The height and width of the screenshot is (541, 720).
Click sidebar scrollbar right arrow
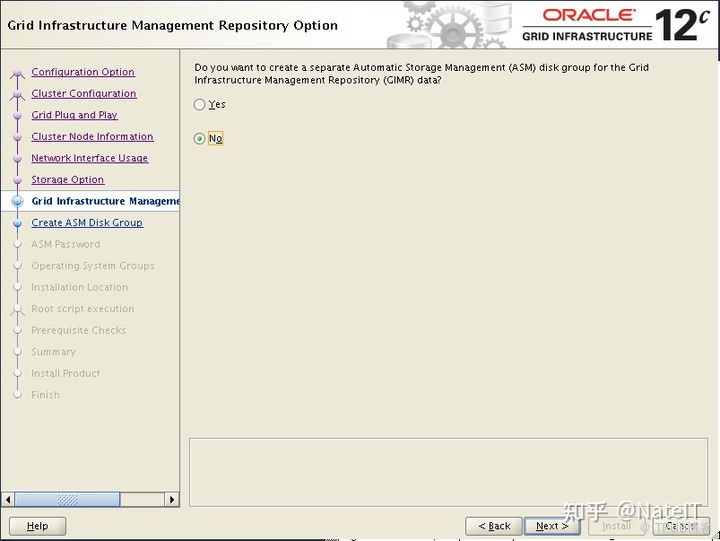[172, 499]
